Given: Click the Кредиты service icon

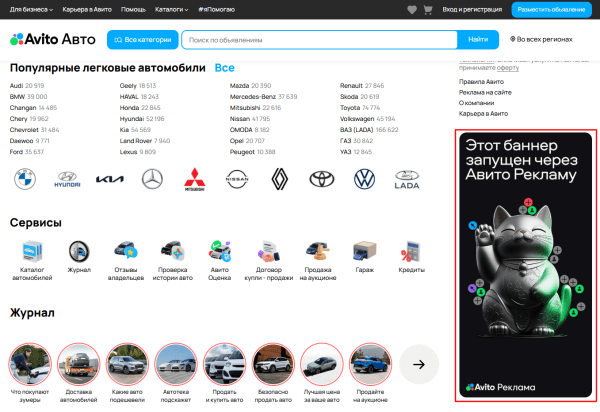Looking at the screenshot, I should (x=412, y=251).
